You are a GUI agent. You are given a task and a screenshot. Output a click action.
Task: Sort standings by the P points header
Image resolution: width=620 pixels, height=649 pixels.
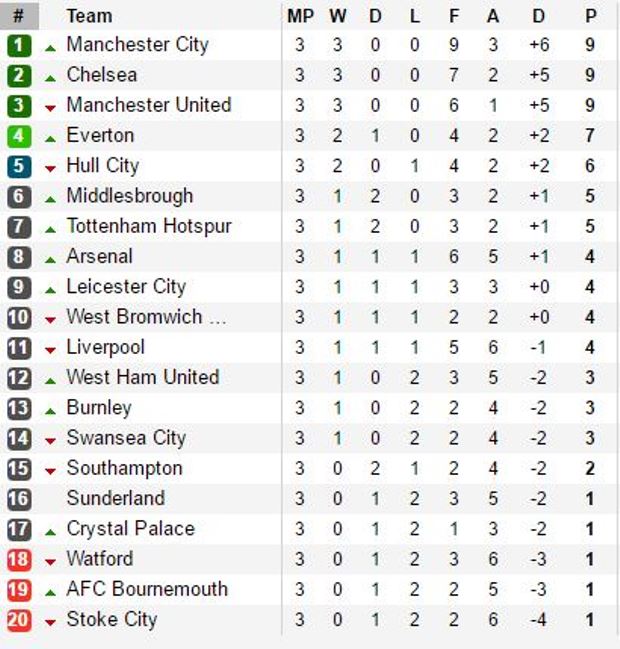tap(590, 16)
